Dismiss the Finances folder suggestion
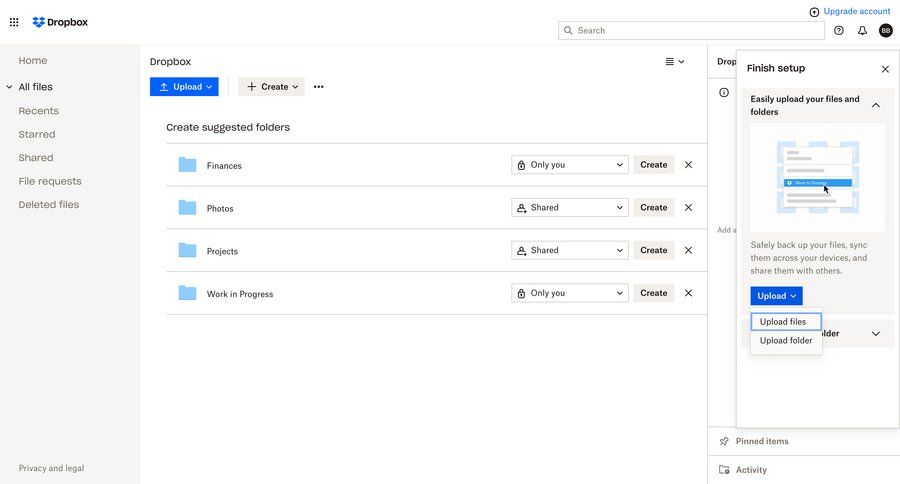This screenshot has width=900, height=484. (x=688, y=165)
